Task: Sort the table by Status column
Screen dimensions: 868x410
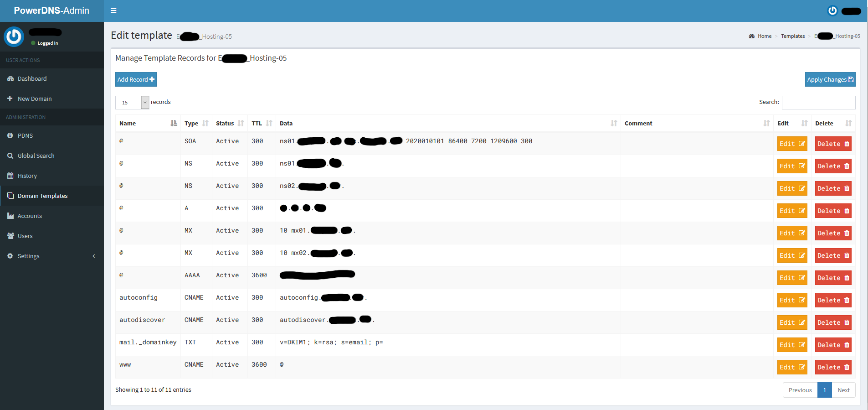Action: (230, 123)
